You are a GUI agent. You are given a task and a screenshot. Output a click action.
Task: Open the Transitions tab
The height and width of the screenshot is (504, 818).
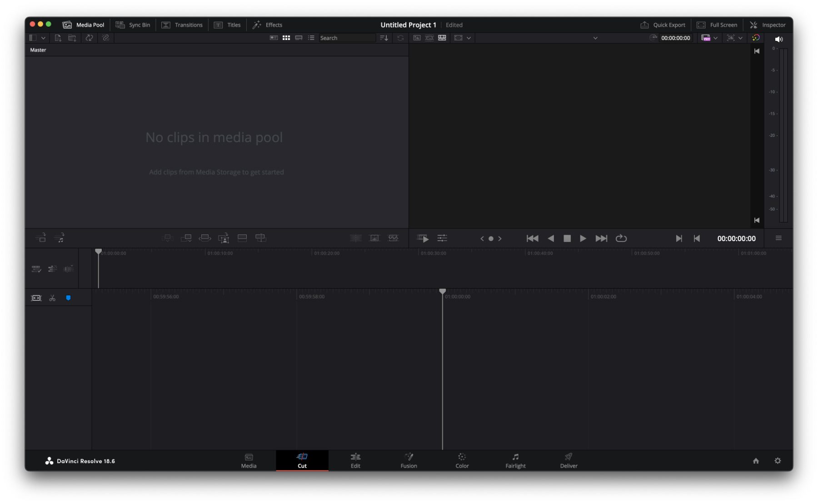coord(182,25)
